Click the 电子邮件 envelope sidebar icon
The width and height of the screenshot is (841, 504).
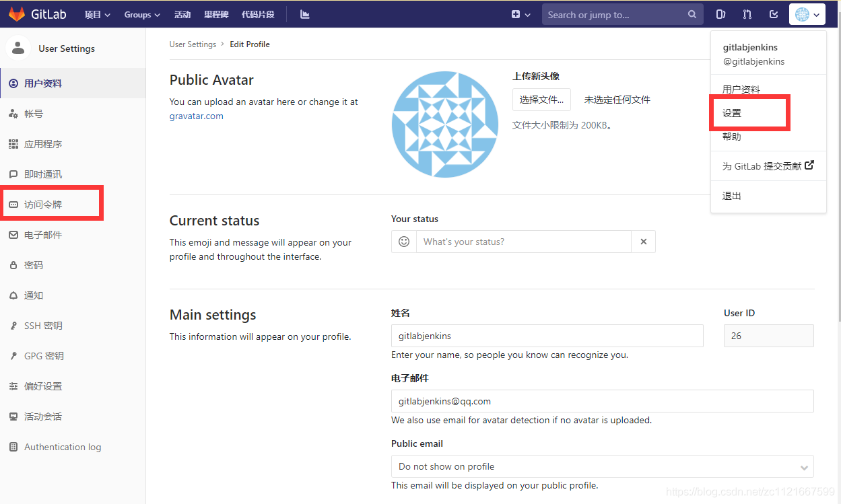[x=13, y=235]
